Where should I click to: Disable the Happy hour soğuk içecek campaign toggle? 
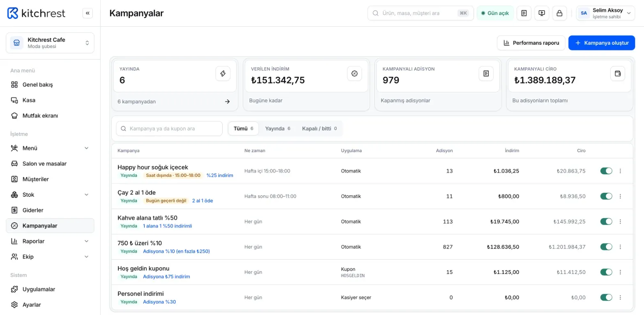[606, 171]
